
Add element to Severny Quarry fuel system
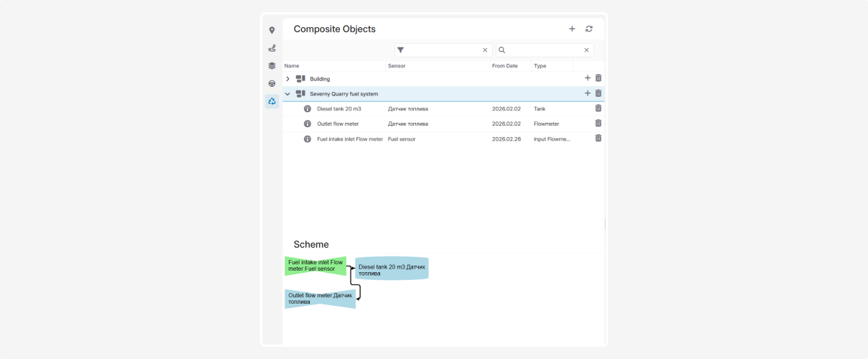(x=587, y=93)
